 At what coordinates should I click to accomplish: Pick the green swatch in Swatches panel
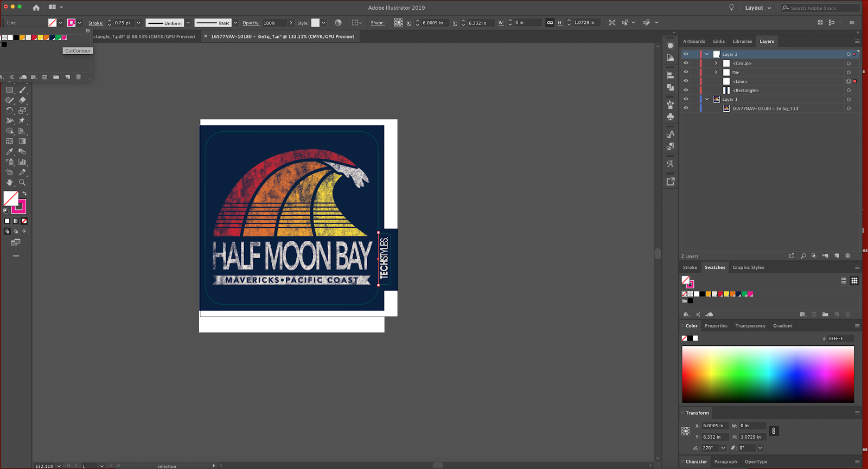[x=744, y=294]
